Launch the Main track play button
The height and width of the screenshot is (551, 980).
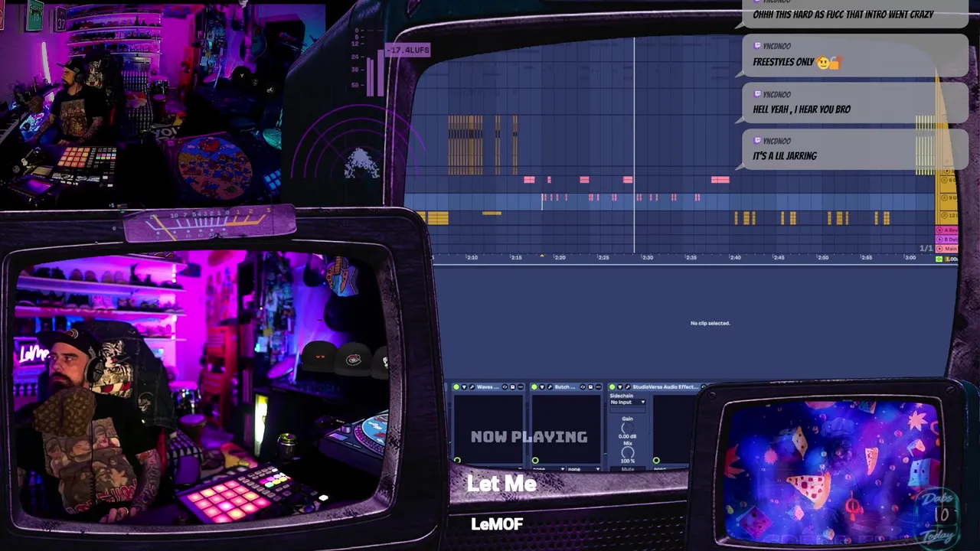coord(939,249)
